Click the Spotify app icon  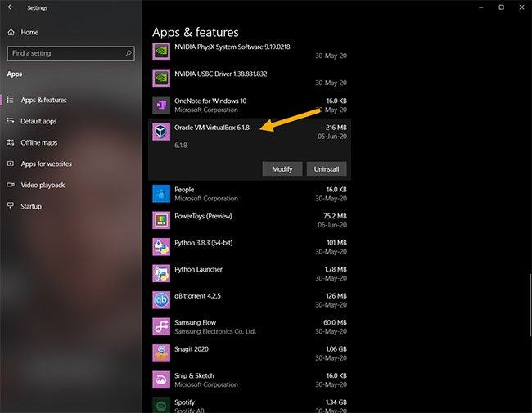coord(161,406)
